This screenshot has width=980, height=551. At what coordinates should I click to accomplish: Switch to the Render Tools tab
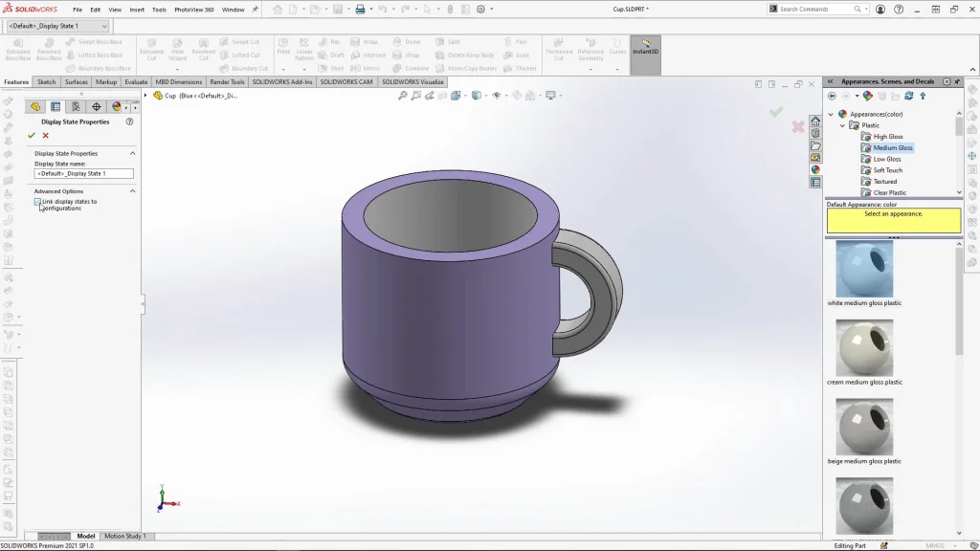(227, 82)
